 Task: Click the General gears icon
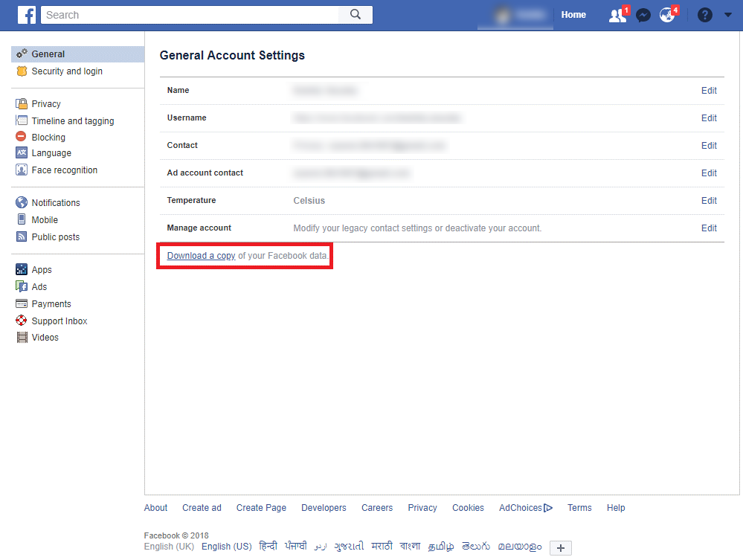[x=22, y=54]
